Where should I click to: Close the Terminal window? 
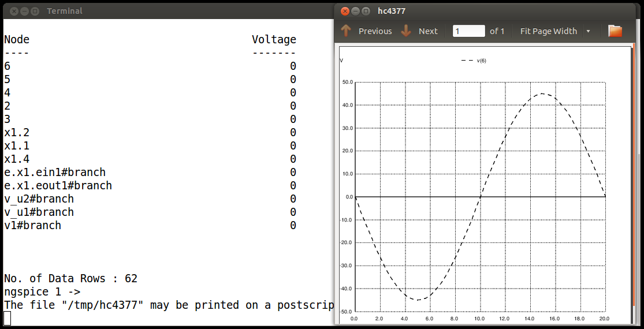(14, 12)
